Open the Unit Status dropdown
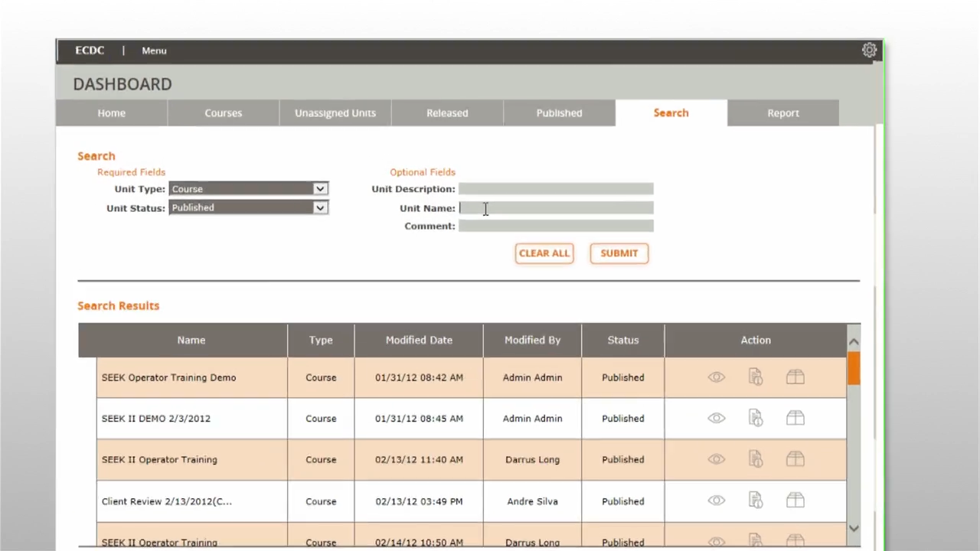 (248, 207)
